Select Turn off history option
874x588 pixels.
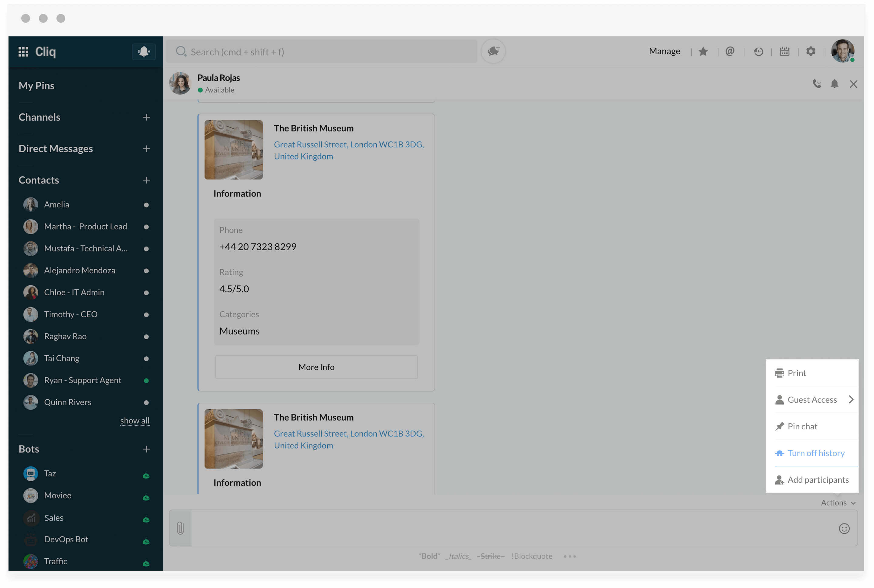pyautogui.click(x=816, y=453)
